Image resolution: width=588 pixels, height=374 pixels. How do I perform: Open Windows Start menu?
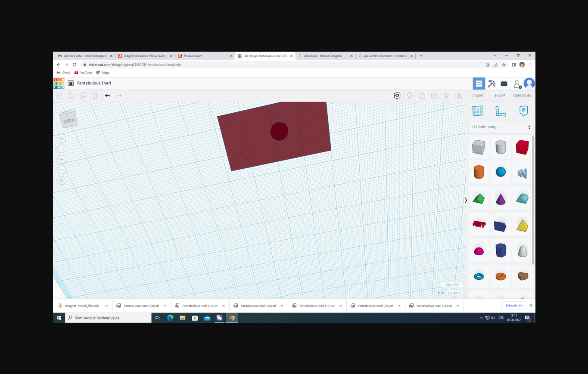pos(59,318)
